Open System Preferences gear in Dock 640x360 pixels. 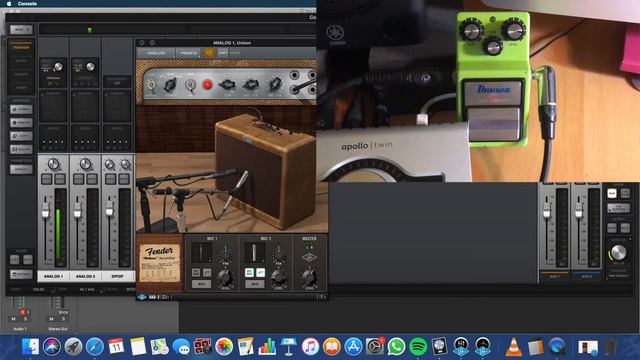pyautogui.click(x=374, y=347)
